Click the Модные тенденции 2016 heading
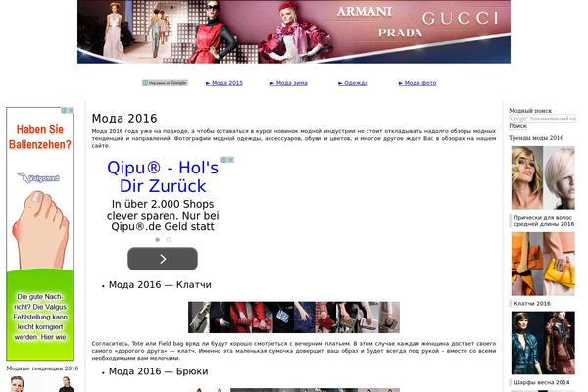This screenshot has height=392, width=588. (42, 368)
